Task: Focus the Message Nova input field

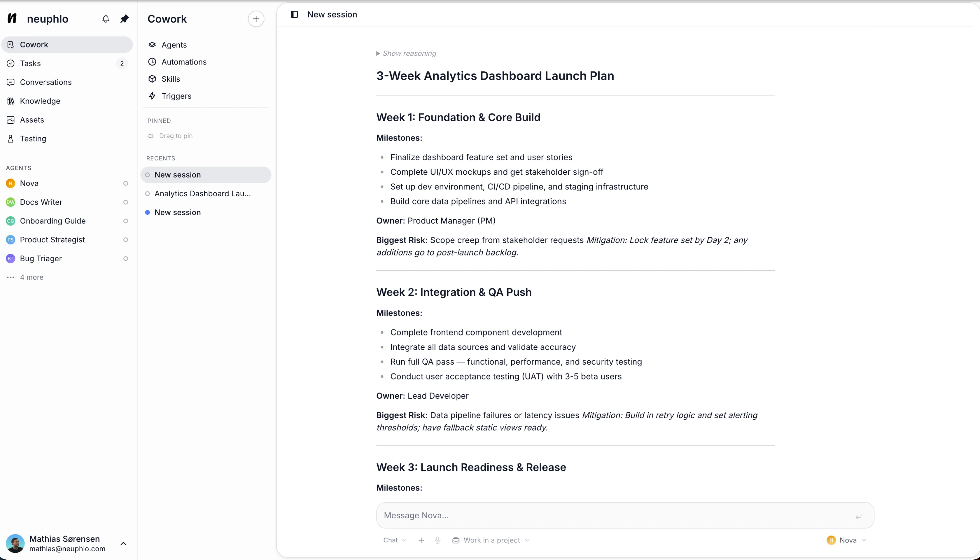Action: pos(625,515)
